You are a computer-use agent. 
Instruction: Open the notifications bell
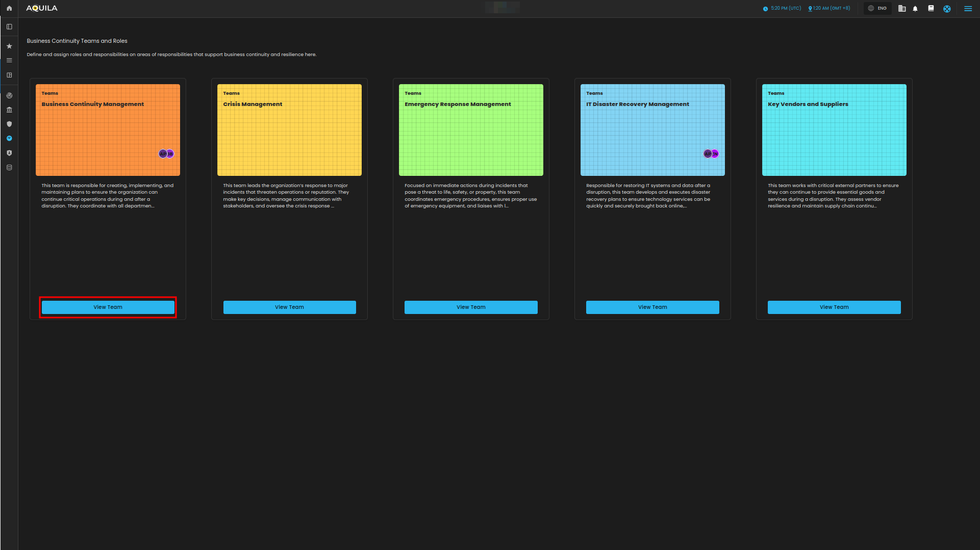915,9
